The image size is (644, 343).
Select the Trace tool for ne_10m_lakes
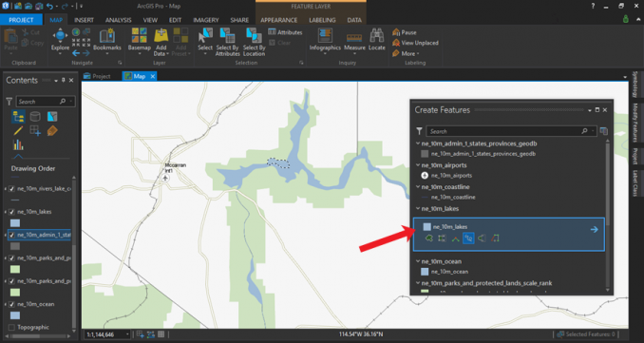[x=495, y=238]
